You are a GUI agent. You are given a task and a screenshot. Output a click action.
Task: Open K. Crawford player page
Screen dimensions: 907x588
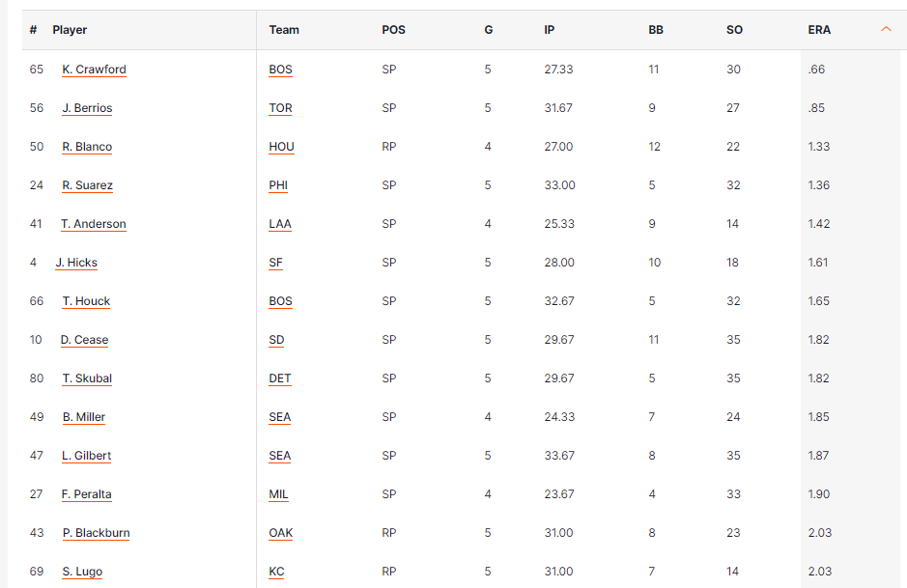(x=94, y=70)
